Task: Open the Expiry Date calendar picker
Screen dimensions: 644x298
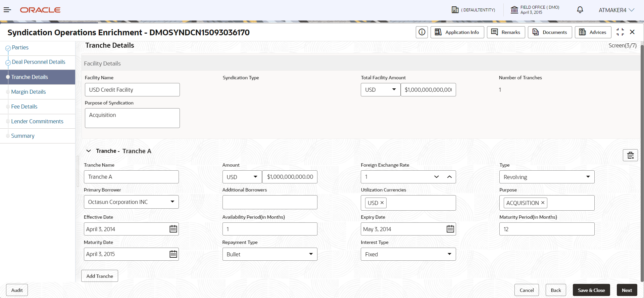Action: [450, 229]
